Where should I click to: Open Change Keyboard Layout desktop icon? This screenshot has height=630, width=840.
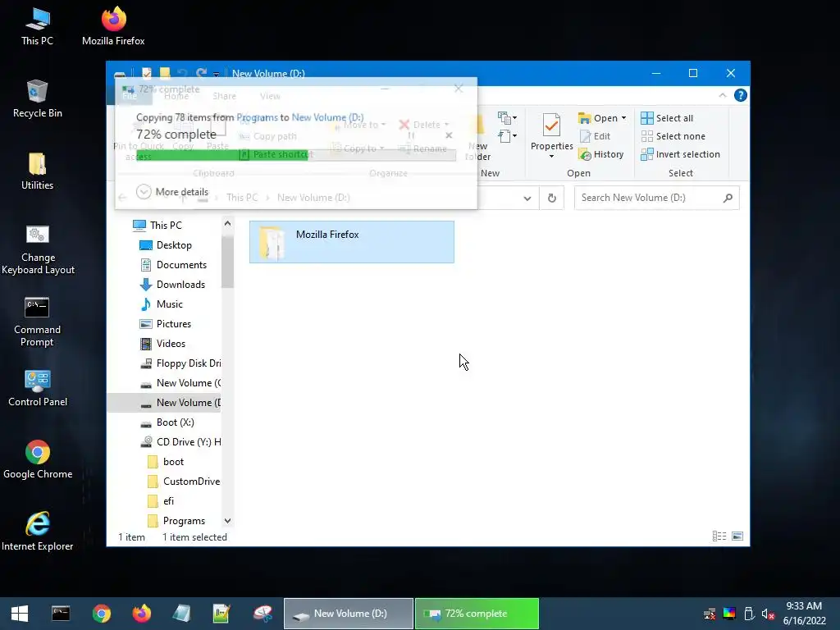point(38,249)
